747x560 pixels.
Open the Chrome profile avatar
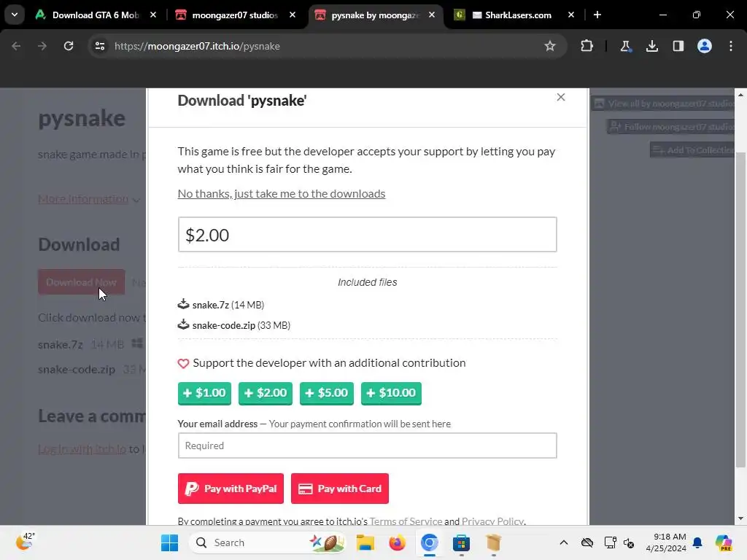705,46
